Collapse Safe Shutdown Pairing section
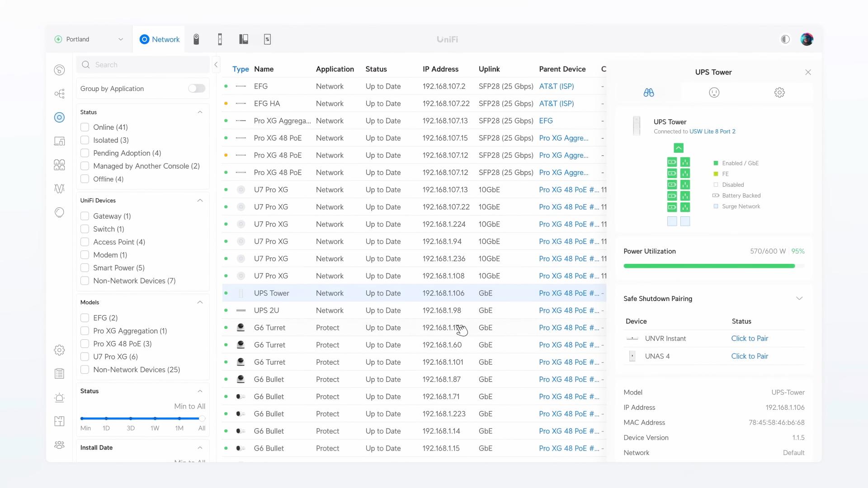This screenshot has height=488, width=868. [799, 299]
